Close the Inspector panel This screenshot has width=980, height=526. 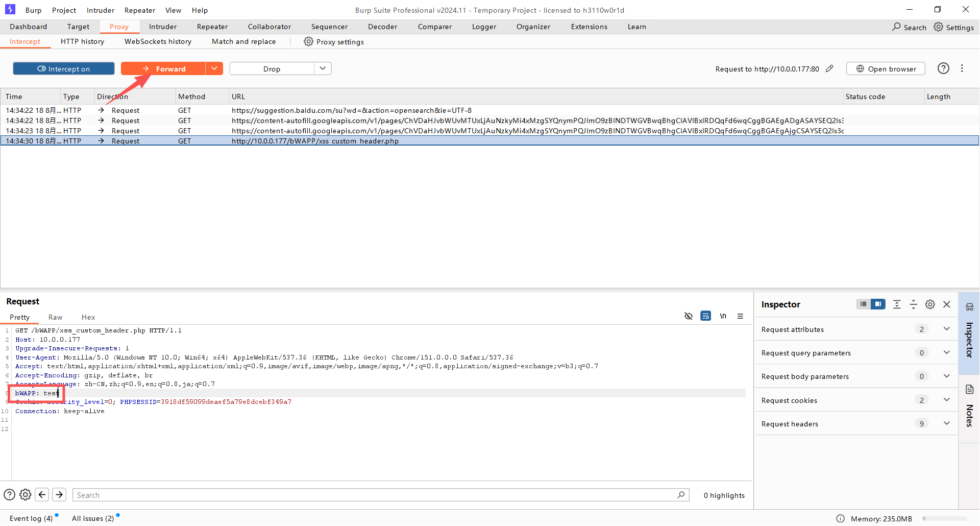click(x=947, y=304)
